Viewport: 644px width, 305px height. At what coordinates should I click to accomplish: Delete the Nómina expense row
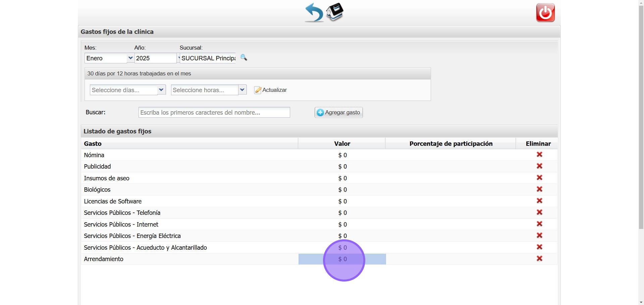pos(539,155)
